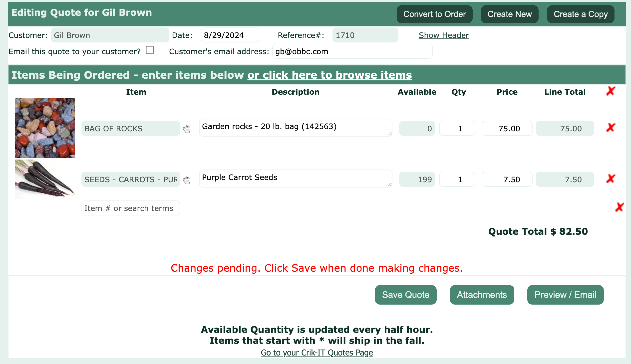Click the Convert to Order button
Screen dimensions: 631x364
[434, 14]
